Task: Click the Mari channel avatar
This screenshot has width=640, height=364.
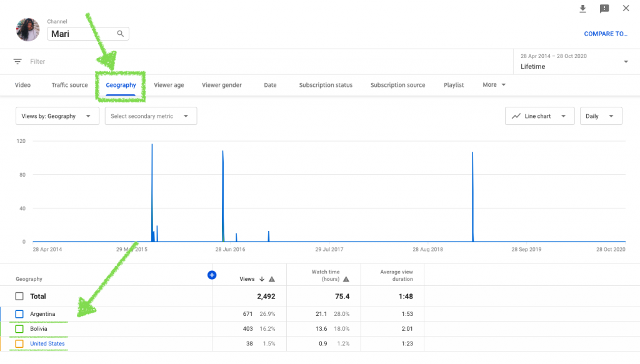Action: point(27,29)
